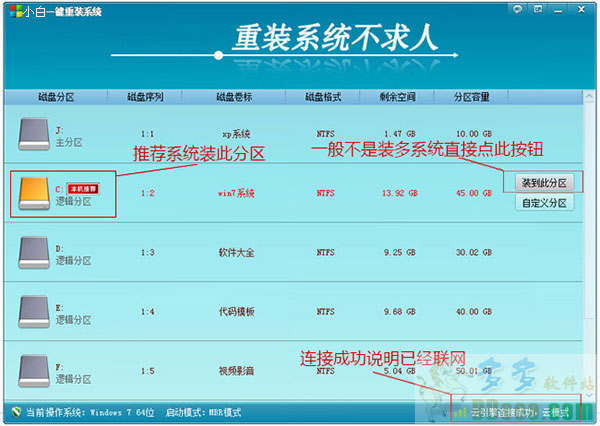The image size is (600, 426).
Task: Click disk sequence 1:3
Action: point(147,253)
